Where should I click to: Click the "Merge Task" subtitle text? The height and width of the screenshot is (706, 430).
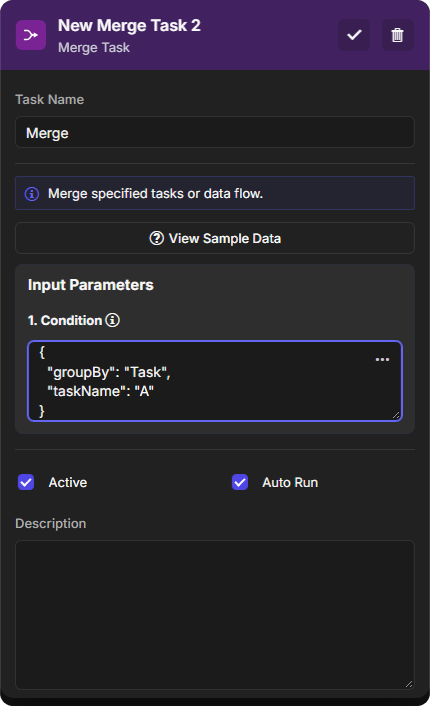94,47
